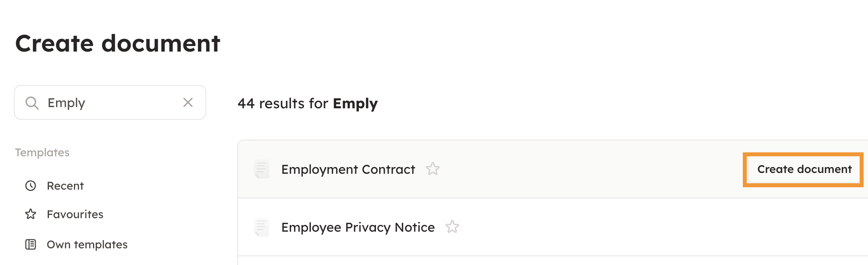Viewport: 868px width, 265px height.
Task: Select the Employee Privacy Notice result row
Action: [x=596, y=227]
